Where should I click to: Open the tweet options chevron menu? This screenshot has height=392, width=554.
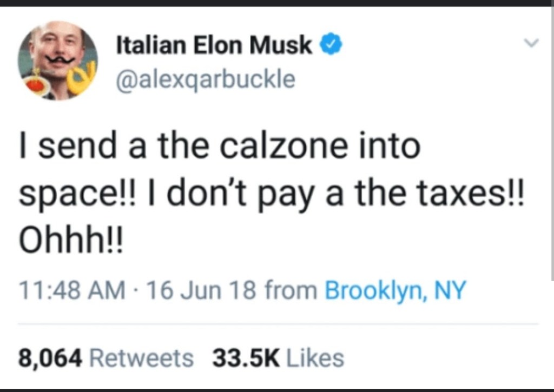[x=532, y=43]
